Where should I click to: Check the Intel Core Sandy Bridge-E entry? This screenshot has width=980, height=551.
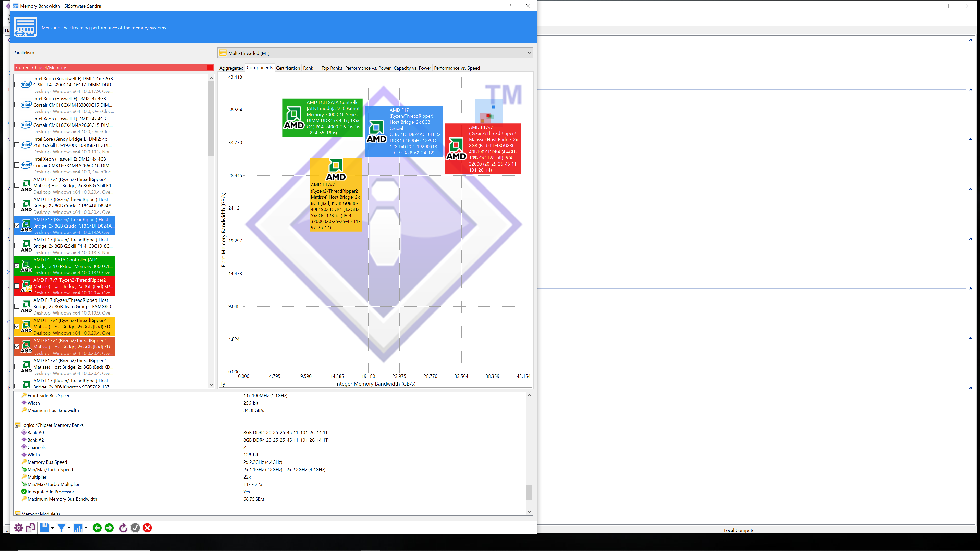(17, 145)
